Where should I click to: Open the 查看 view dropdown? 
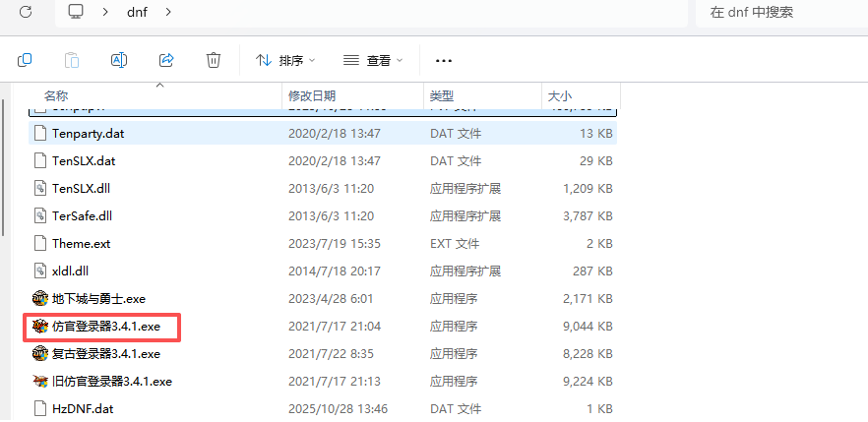[373, 61]
